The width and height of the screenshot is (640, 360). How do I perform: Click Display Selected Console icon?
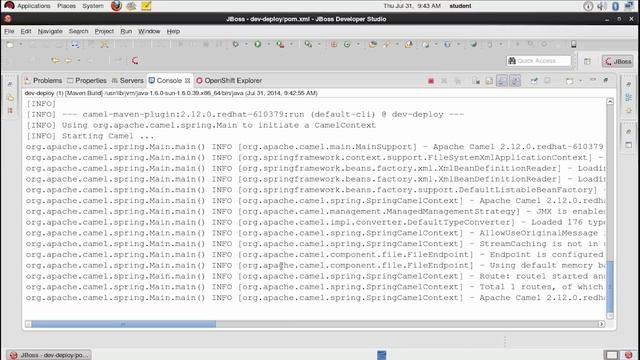click(x=547, y=81)
